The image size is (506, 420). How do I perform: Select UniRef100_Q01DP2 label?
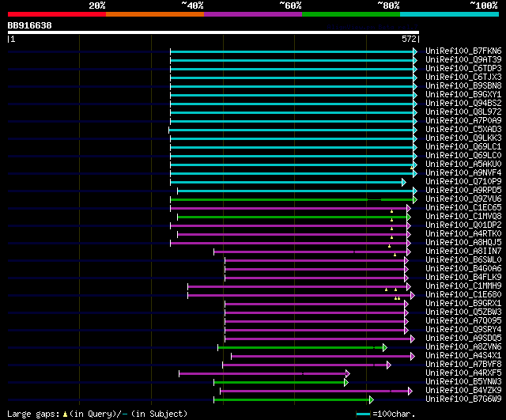click(463, 225)
